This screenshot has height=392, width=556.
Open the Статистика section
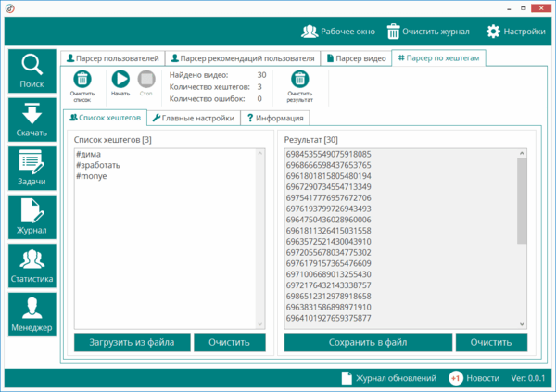pyautogui.click(x=31, y=265)
